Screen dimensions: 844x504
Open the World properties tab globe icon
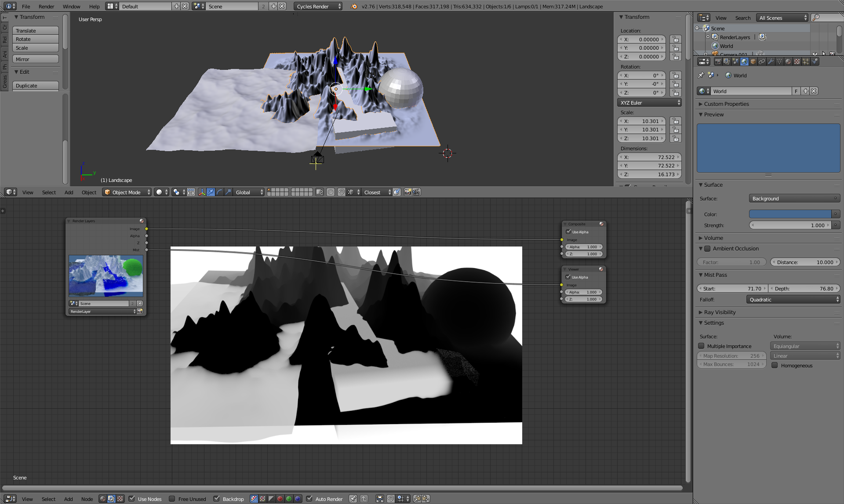tap(744, 62)
